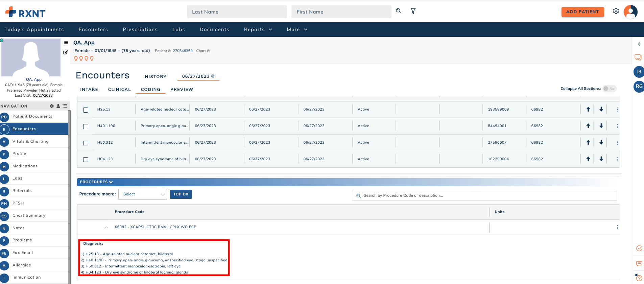Screen dimensions: 644x284
Task: Click the edit patient pencil icon
Action: pyautogui.click(x=66, y=52)
